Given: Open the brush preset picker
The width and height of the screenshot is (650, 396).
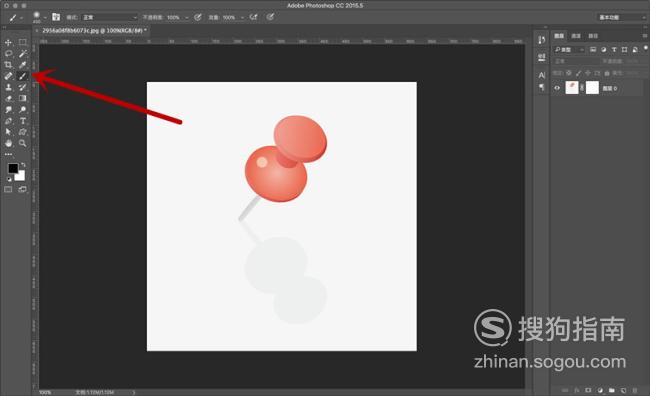Looking at the screenshot, I should pyautogui.click(x=39, y=17).
